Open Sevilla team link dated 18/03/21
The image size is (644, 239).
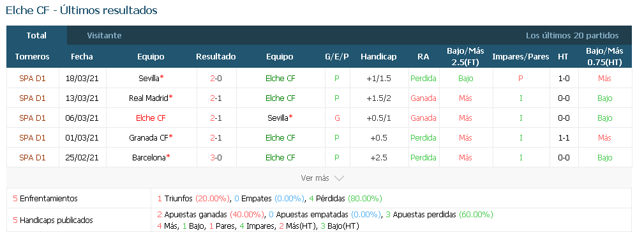(149, 78)
